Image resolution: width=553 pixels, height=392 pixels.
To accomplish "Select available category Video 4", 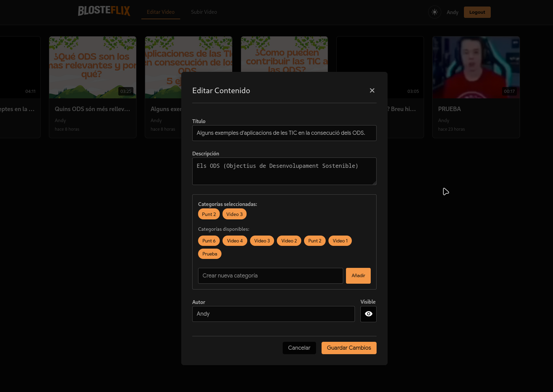I will click(235, 241).
